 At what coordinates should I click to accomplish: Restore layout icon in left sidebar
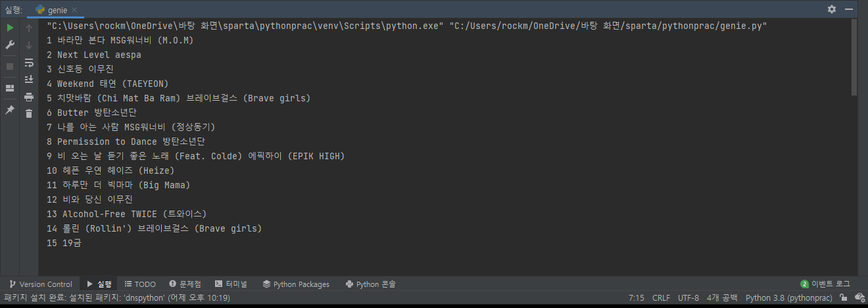(x=10, y=88)
